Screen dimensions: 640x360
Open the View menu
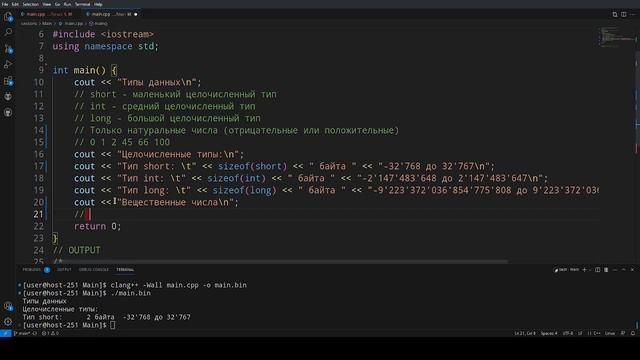[x=47, y=4]
